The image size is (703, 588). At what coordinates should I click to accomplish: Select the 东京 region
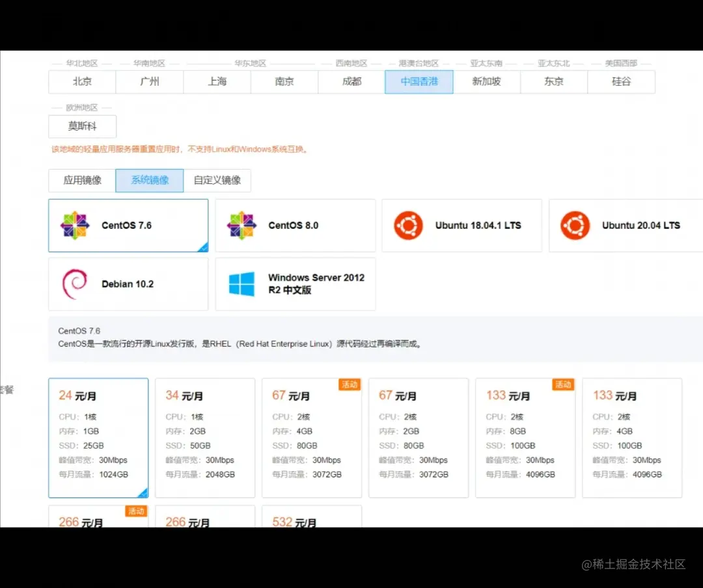(x=554, y=81)
